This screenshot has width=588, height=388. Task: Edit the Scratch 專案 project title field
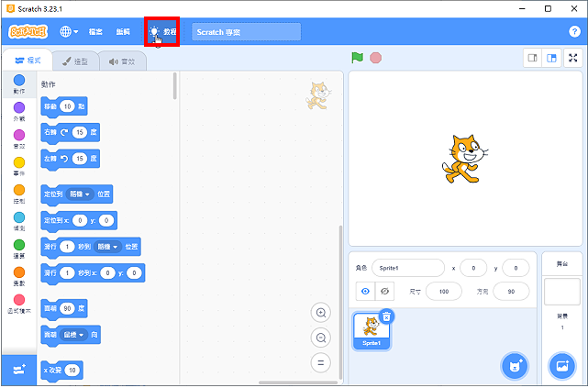pos(246,32)
